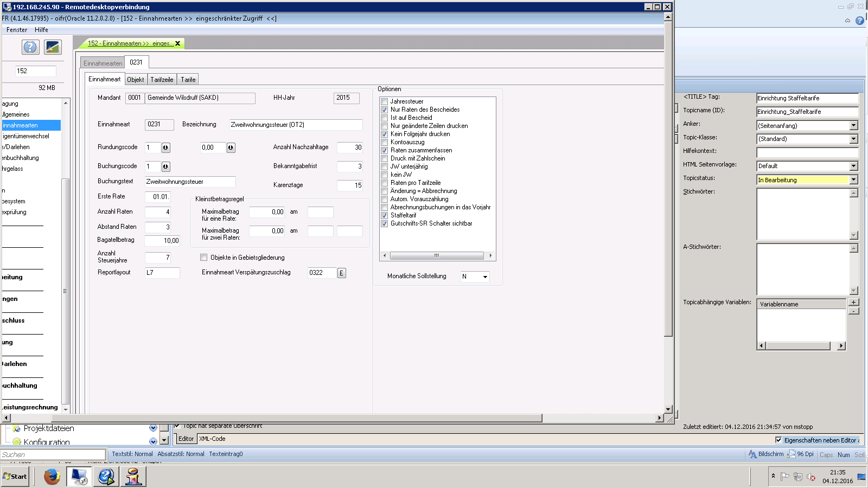Close the 152 - Einnahmearten tab

coord(177,43)
